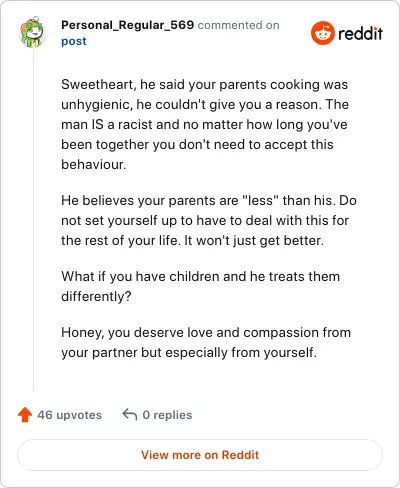Open the blue "post" link

pos(74,41)
